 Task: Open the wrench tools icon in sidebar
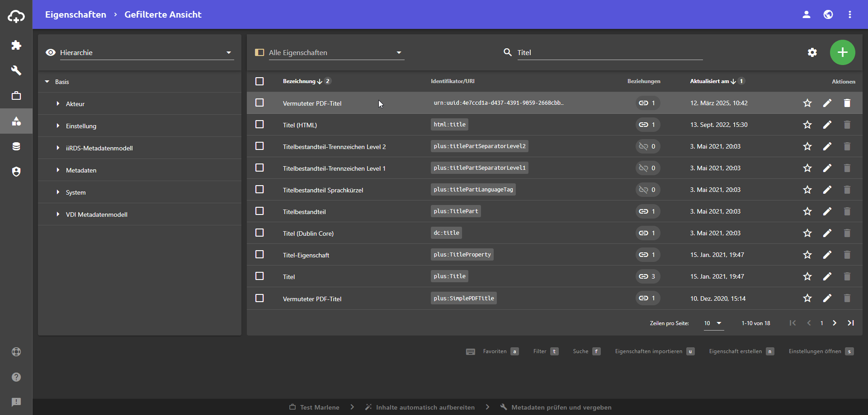[16, 70]
